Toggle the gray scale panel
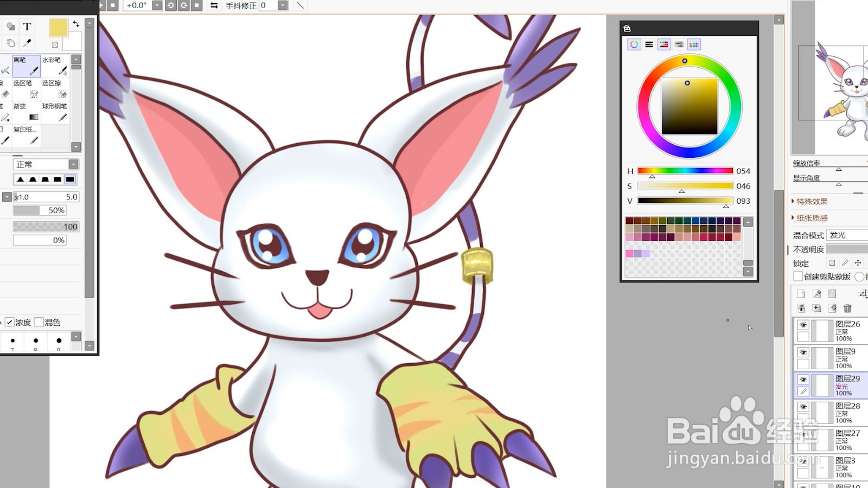This screenshot has width=868, height=488. pyautogui.click(x=679, y=44)
